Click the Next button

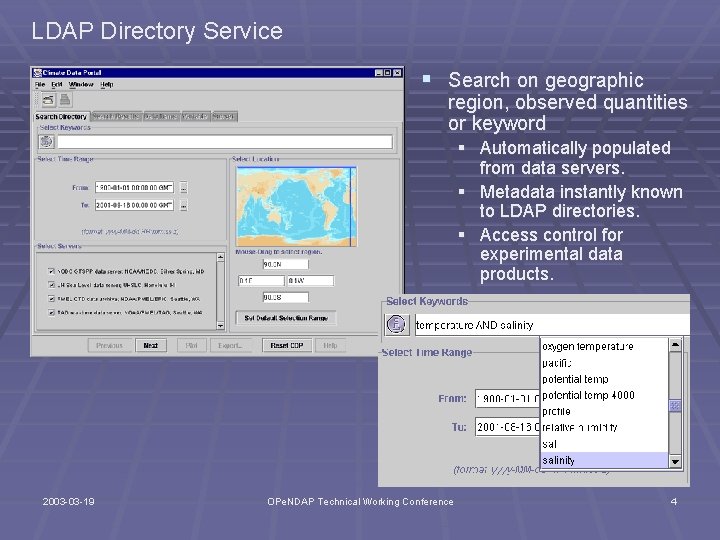(x=151, y=345)
